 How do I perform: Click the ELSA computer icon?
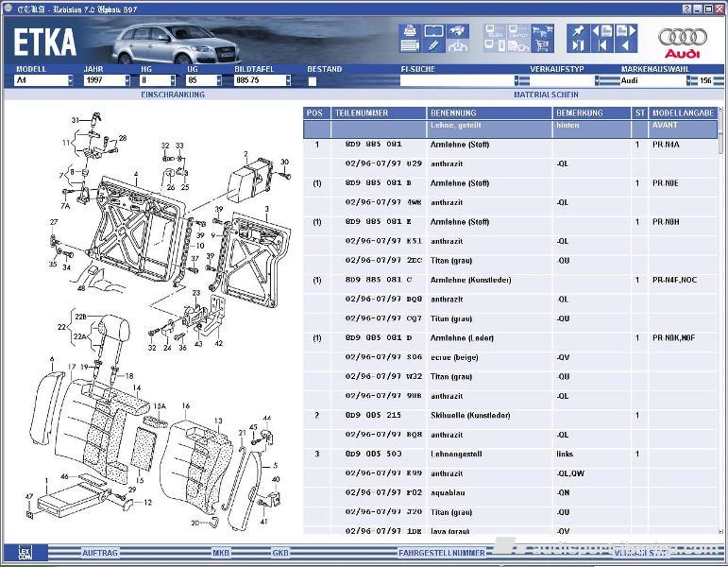(x=495, y=31)
